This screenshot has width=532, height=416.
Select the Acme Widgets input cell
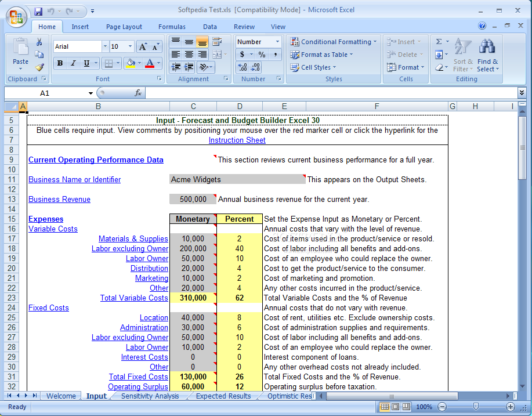pyautogui.click(x=237, y=179)
